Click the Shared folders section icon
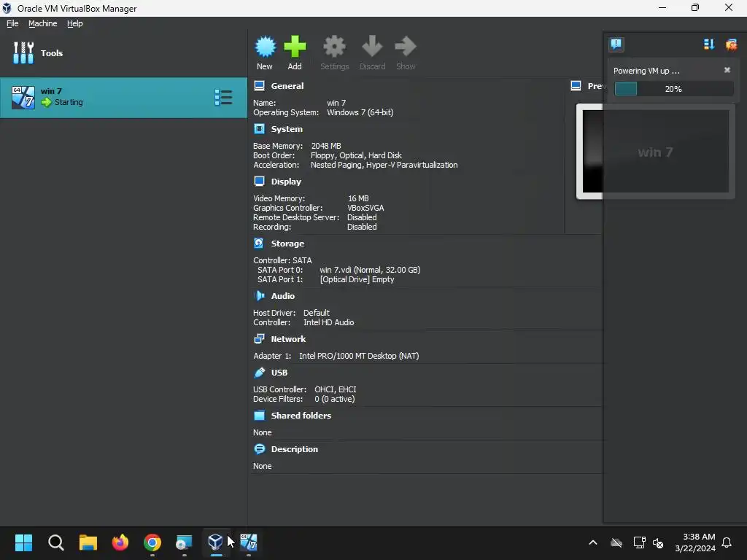 tap(259, 415)
